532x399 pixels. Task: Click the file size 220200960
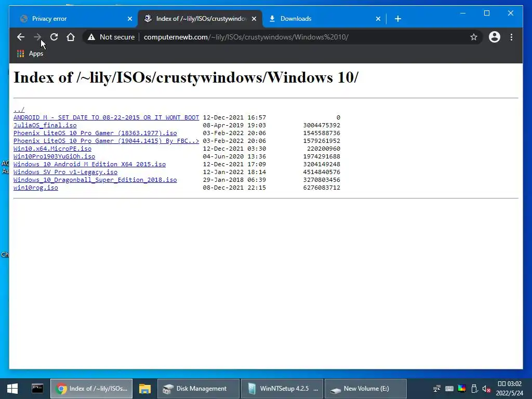[x=323, y=149]
